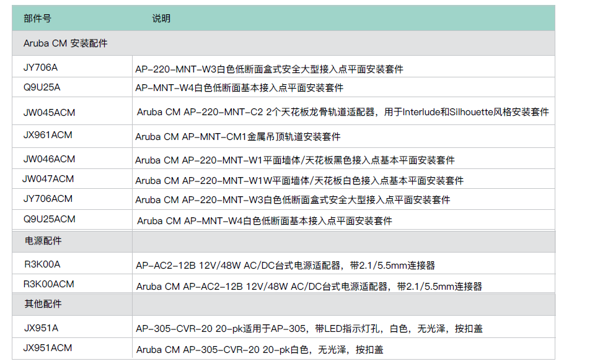Image resolution: width=595 pixels, height=364 pixels.
Task: Click the Aruba CM AP-AC2-12B adapter description
Action: (x=309, y=286)
